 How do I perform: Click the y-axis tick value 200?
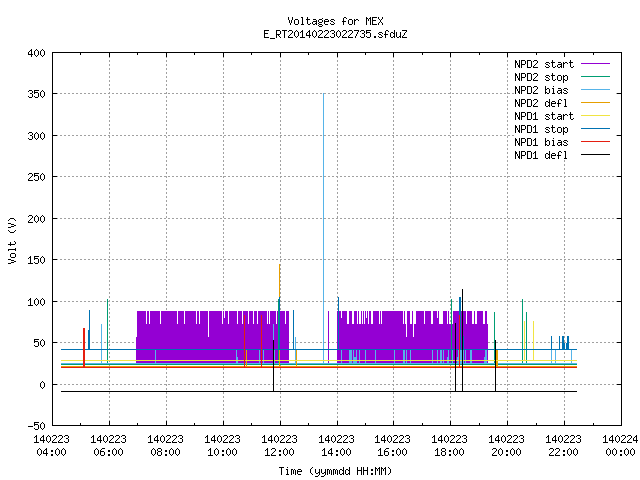(36, 219)
